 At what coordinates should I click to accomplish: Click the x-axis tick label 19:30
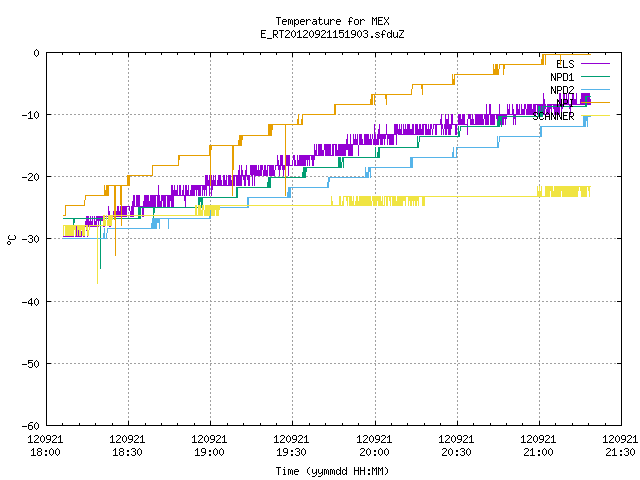291,452
